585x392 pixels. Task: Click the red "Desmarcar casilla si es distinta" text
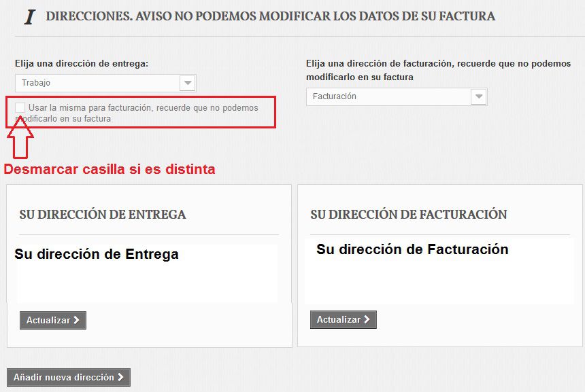coord(110,169)
